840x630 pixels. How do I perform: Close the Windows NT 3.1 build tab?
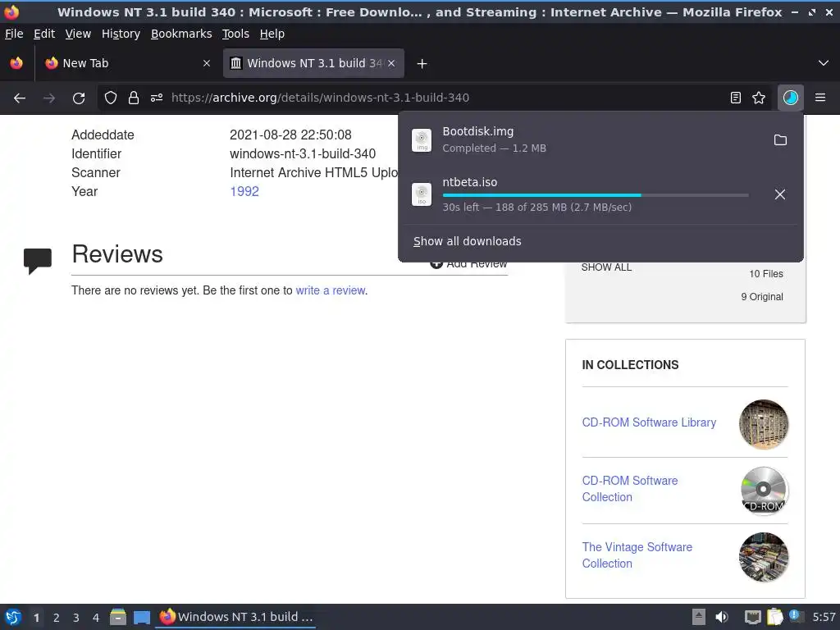pos(391,63)
